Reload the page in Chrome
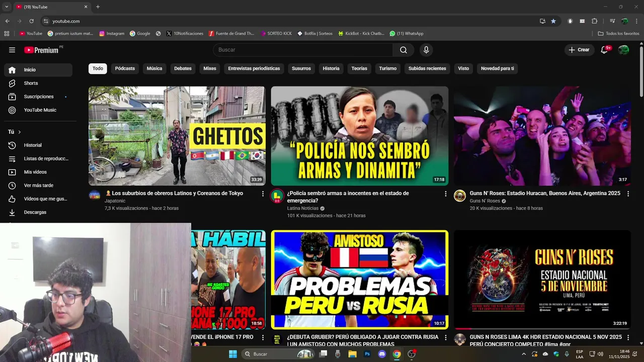This screenshot has width=644, height=362. (31, 21)
